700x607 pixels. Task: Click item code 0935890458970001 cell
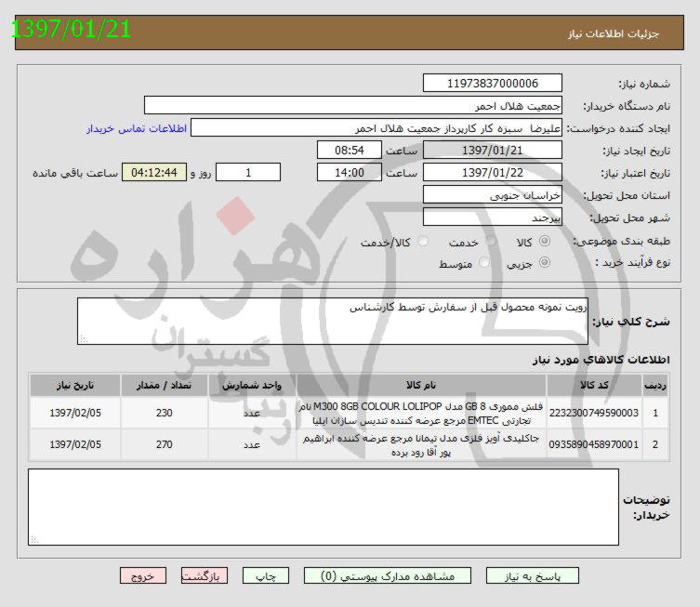pyautogui.click(x=594, y=444)
